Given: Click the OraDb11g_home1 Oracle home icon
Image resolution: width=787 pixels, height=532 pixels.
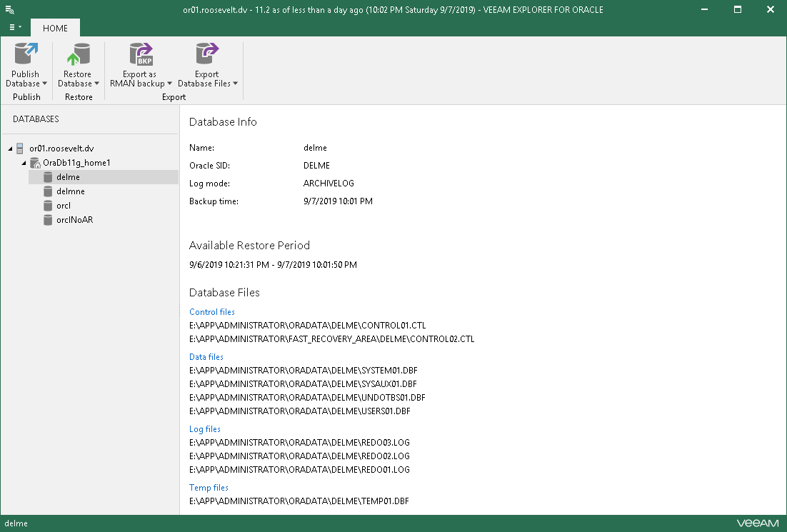Looking at the screenshot, I should point(35,163).
